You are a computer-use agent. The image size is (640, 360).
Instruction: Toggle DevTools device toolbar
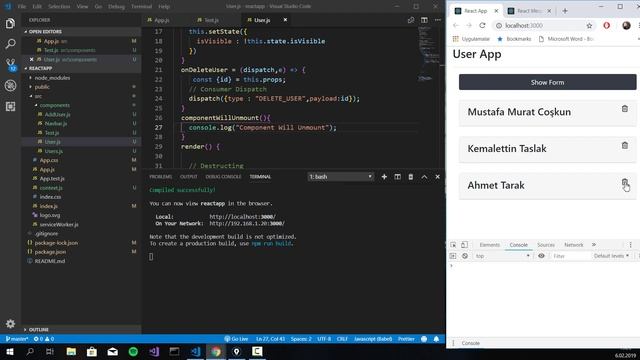464,245
